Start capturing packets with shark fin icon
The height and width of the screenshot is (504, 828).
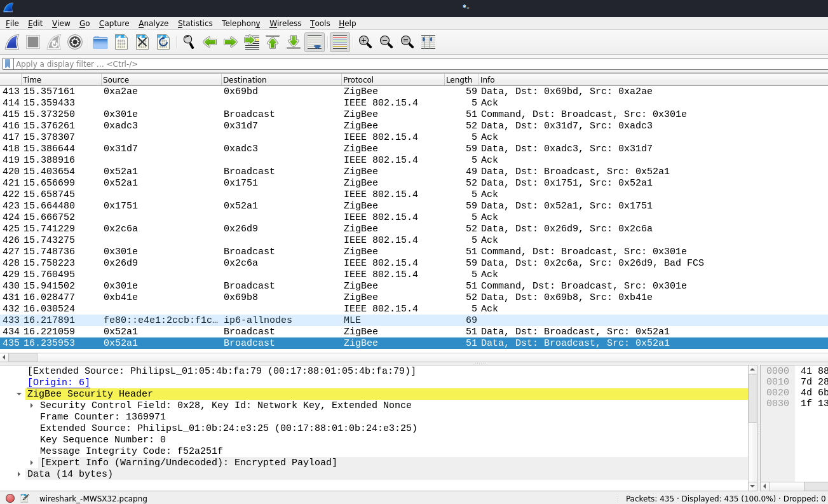point(12,42)
